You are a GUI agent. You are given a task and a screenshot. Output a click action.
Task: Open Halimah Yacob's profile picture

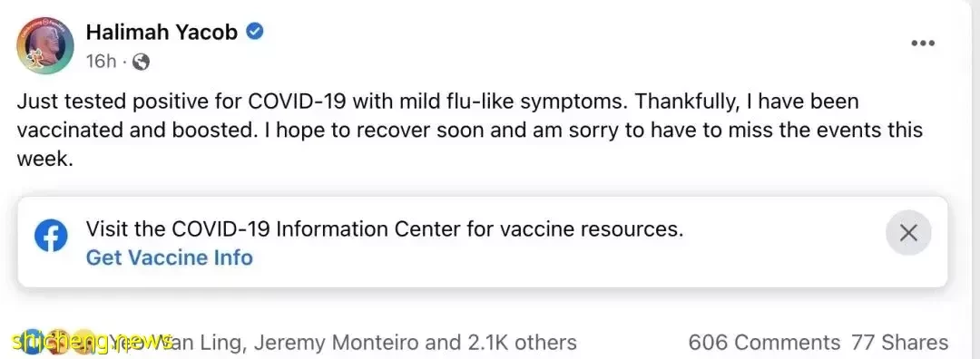tap(44, 45)
